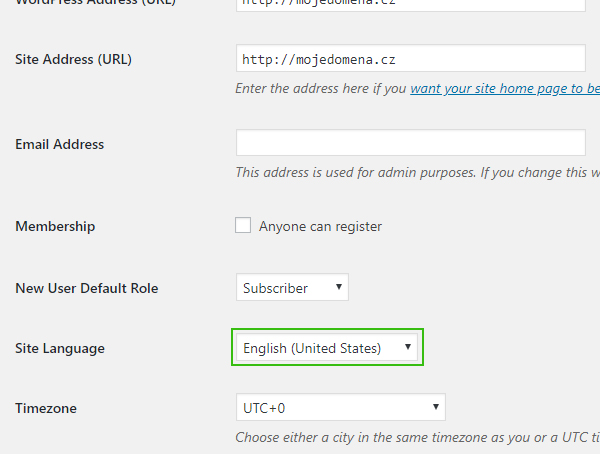
Task: Click into the empty Email Address field
Action: 410,143
